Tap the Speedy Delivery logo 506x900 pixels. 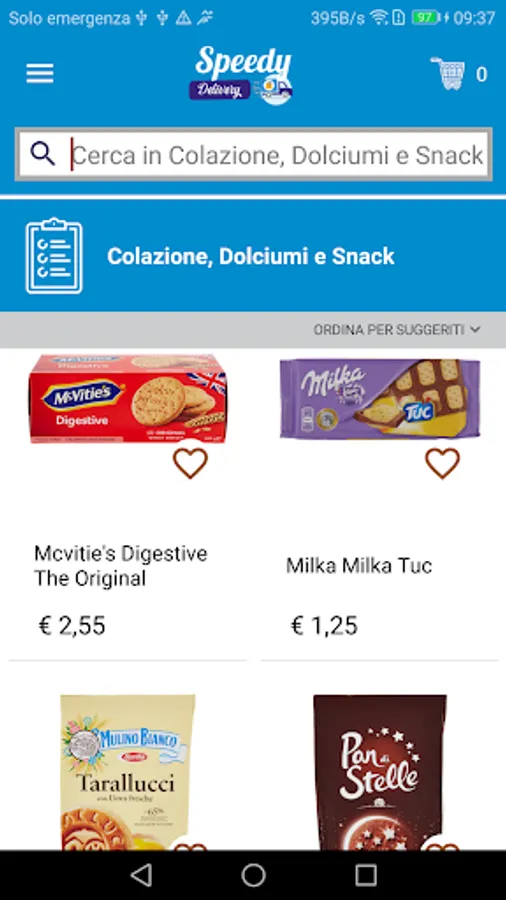pyautogui.click(x=242, y=75)
